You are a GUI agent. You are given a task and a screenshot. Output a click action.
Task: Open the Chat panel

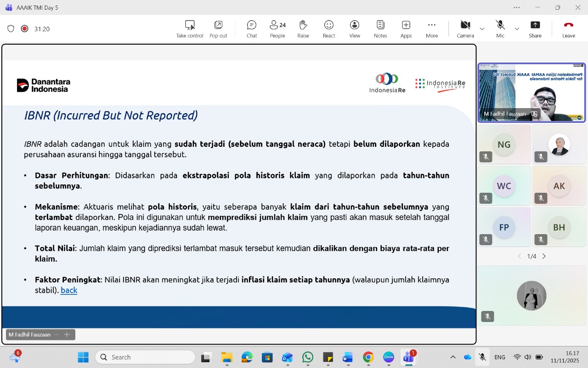pos(251,29)
